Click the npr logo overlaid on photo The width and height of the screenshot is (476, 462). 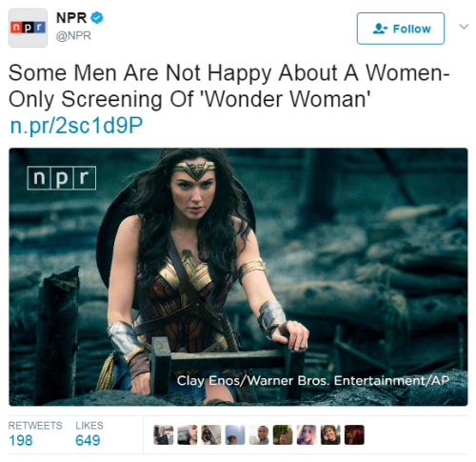click(62, 178)
